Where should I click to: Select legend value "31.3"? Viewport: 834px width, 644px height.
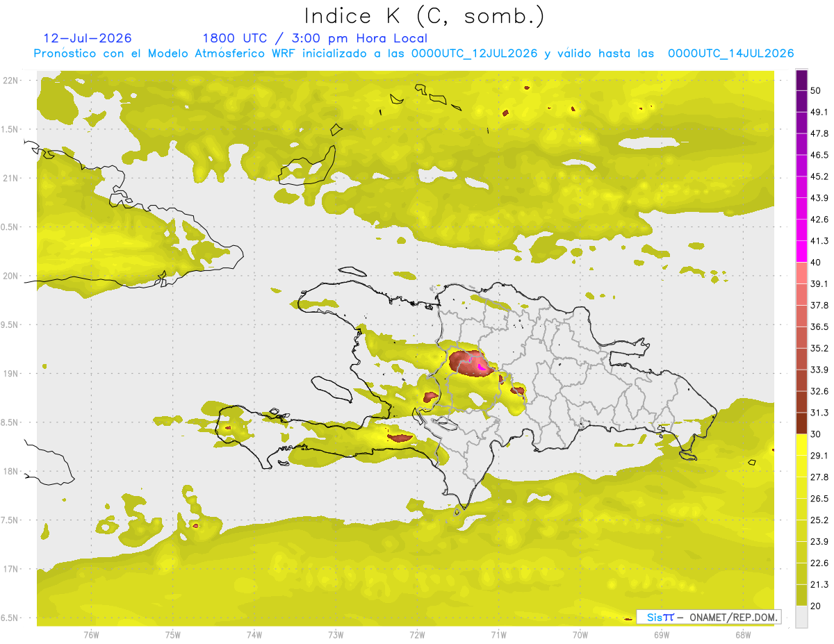click(x=819, y=413)
